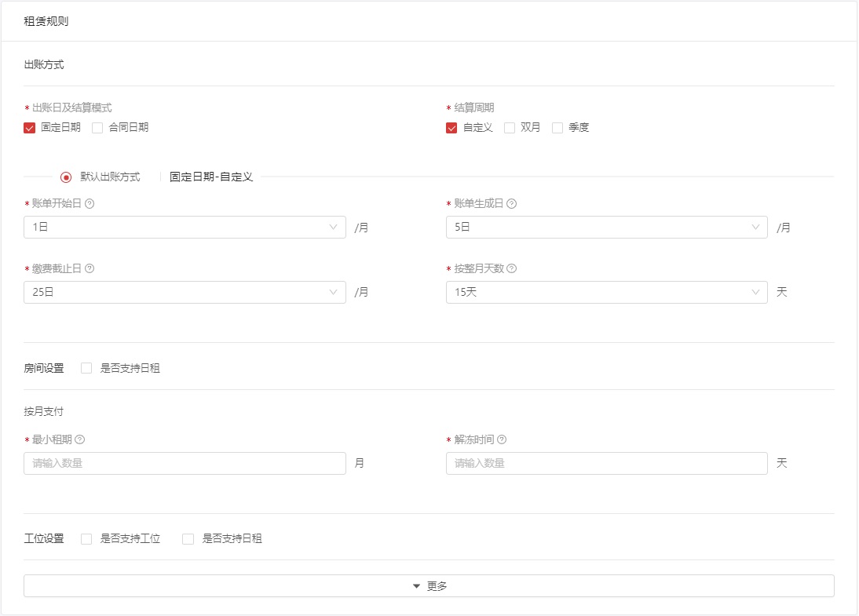Enable 是否支持工位 checkbox in 工位设置

click(86, 539)
